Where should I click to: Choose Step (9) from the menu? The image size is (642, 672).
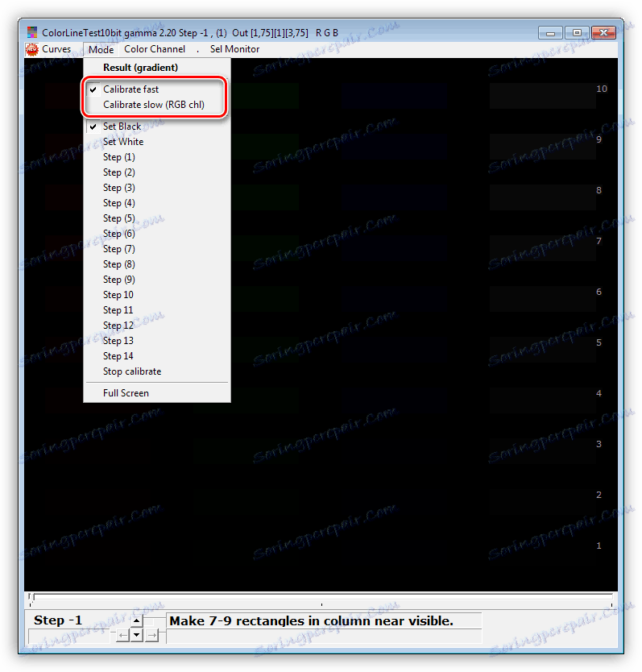[x=157, y=280]
